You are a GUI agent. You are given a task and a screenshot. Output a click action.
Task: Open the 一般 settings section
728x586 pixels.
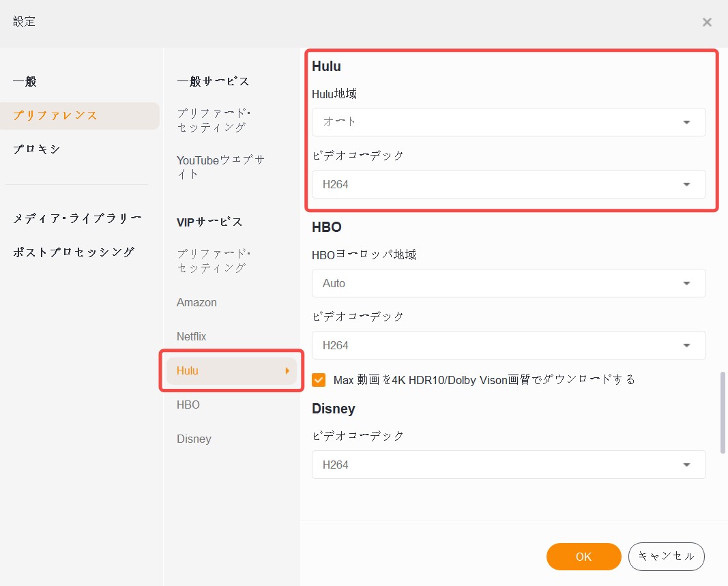click(25, 82)
